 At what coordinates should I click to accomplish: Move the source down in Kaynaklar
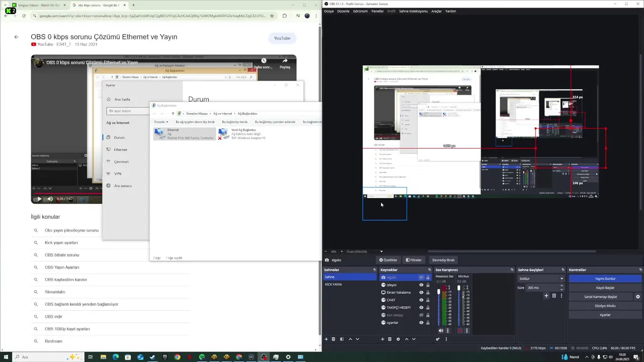(x=414, y=339)
